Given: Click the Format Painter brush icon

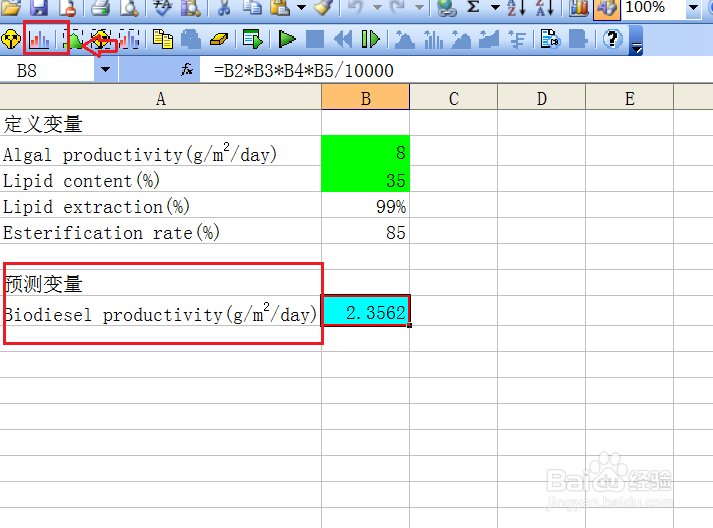Looking at the screenshot, I should click(324, 7).
